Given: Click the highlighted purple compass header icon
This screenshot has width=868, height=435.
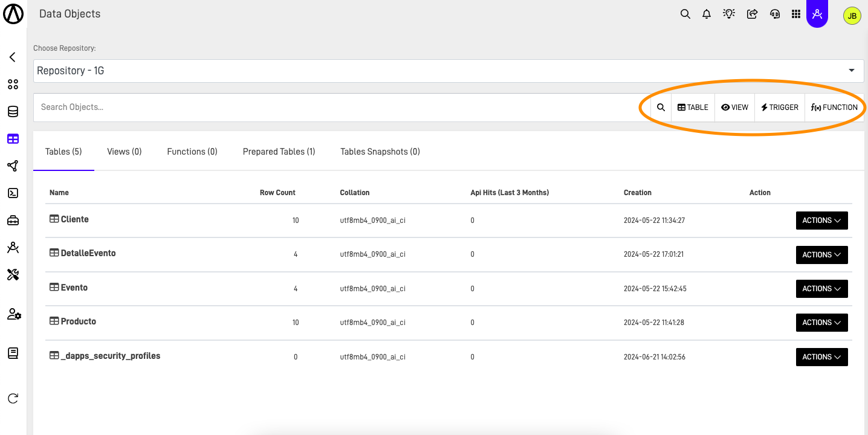Looking at the screenshot, I should [817, 14].
